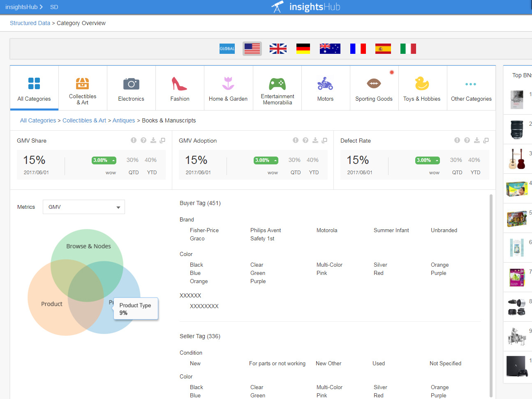532x399 pixels.
Task: Open the All Categories tab
Action: pyautogui.click(x=34, y=88)
